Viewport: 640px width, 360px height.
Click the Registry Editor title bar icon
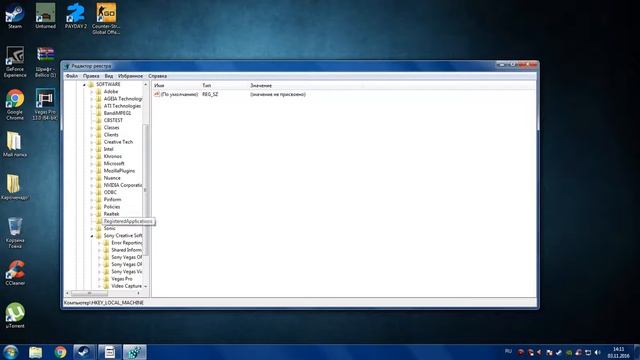coord(67,66)
